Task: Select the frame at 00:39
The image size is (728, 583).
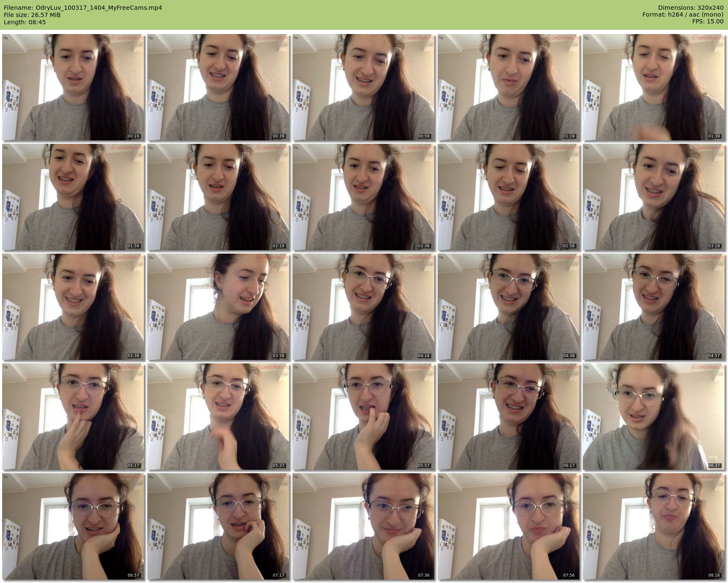Action: coord(218,87)
